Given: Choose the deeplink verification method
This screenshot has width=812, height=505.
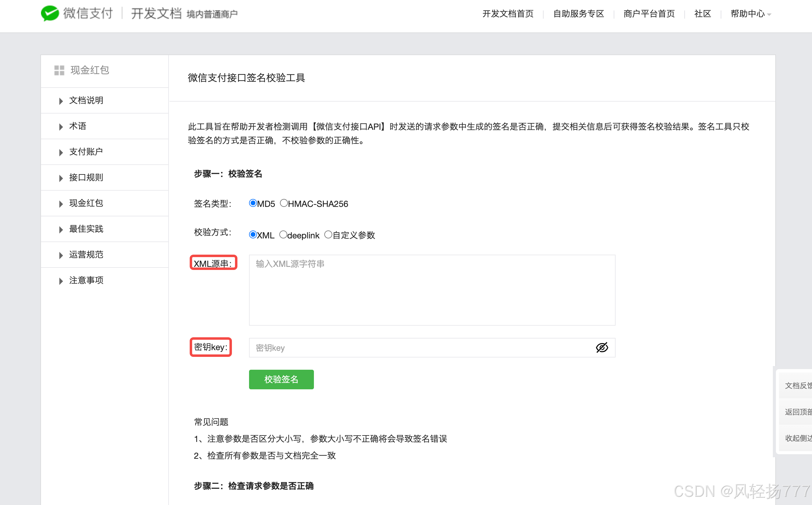Looking at the screenshot, I should click(283, 234).
